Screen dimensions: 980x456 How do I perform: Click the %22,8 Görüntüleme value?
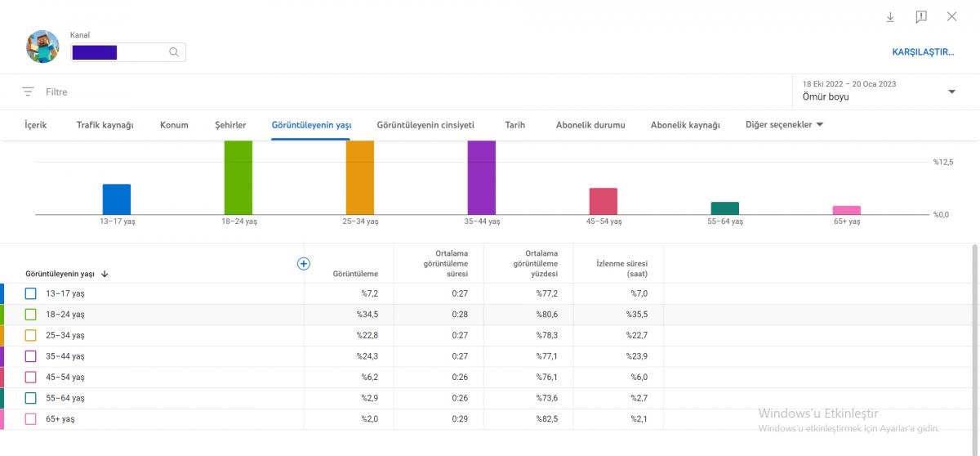tap(367, 335)
